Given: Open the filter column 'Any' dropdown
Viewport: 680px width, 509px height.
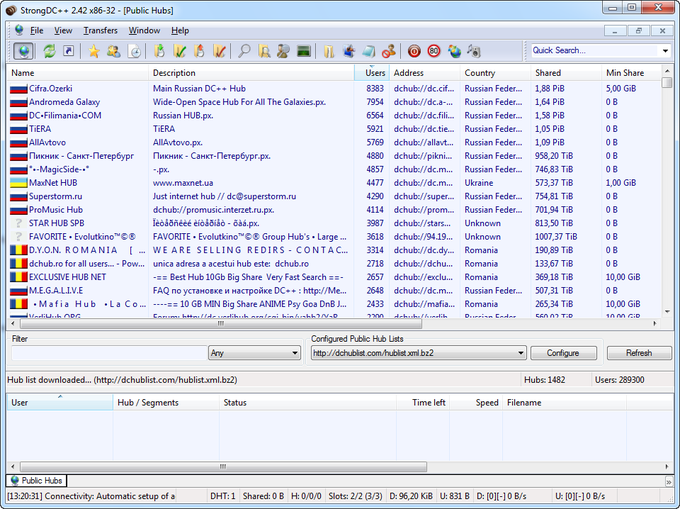Looking at the screenshot, I should click(255, 353).
